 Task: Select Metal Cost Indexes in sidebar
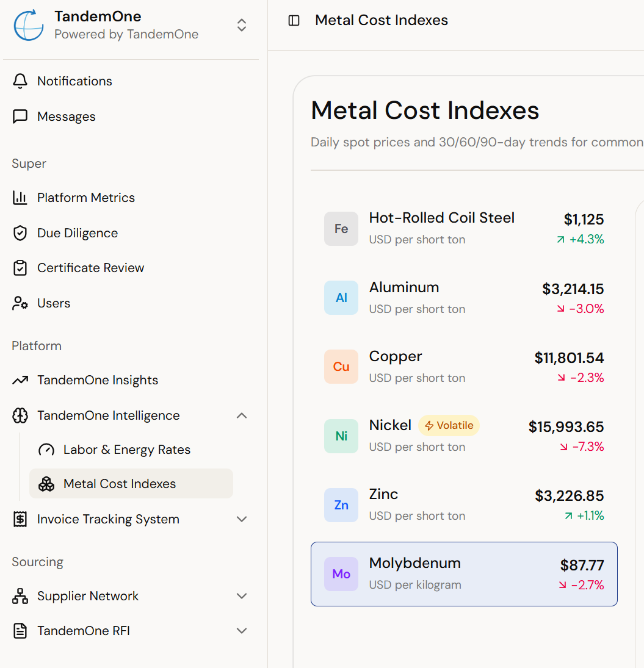(x=131, y=484)
